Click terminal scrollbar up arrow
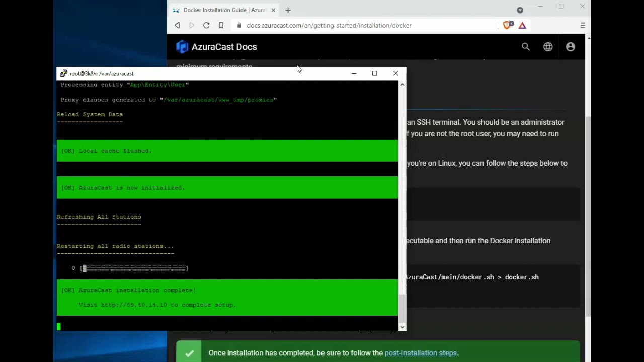 point(402,84)
